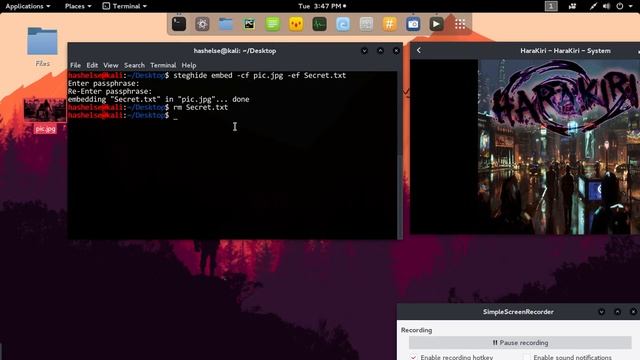
Task: Open the Applications menu in the top bar
Action: [x=28, y=6]
